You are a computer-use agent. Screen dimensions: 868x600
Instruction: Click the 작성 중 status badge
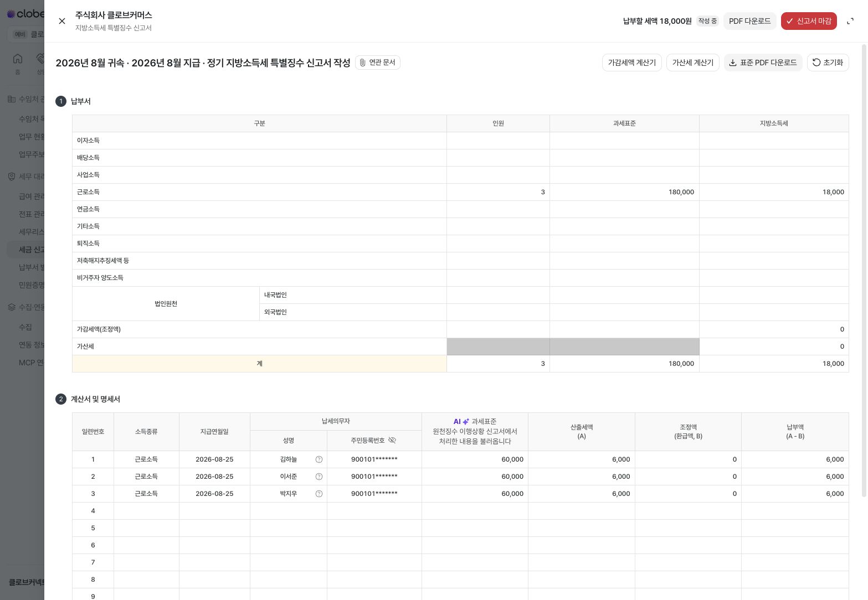(x=707, y=21)
